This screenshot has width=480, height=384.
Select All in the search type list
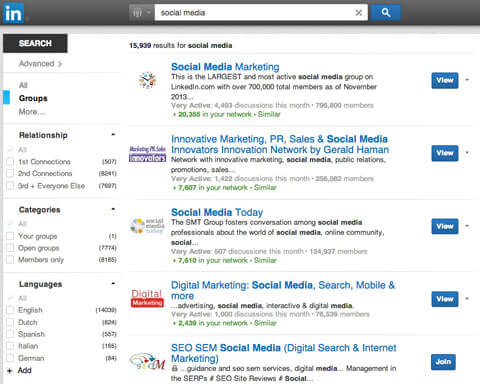tap(23, 85)
